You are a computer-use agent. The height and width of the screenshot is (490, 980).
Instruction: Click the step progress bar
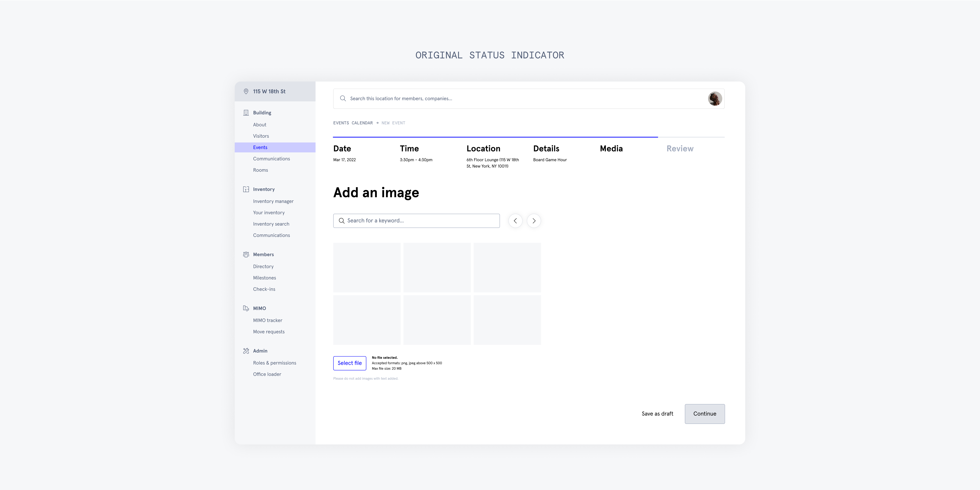529,137
